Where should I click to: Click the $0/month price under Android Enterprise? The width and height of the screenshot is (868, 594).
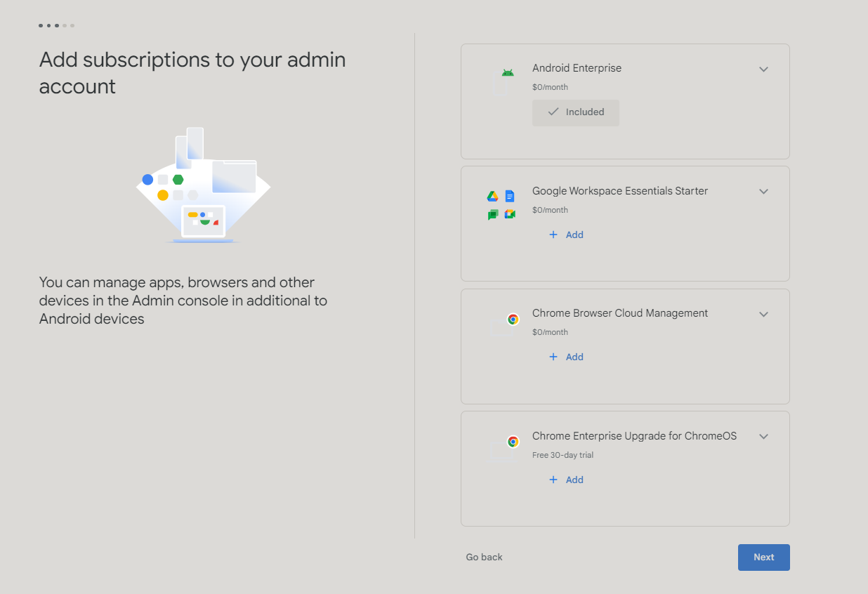coord(550,87)
